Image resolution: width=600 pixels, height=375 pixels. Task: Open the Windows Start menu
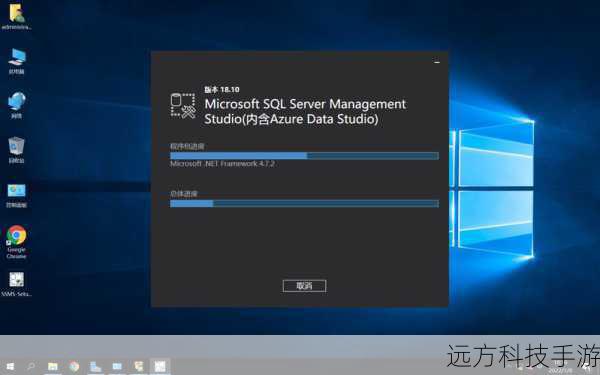10,367
